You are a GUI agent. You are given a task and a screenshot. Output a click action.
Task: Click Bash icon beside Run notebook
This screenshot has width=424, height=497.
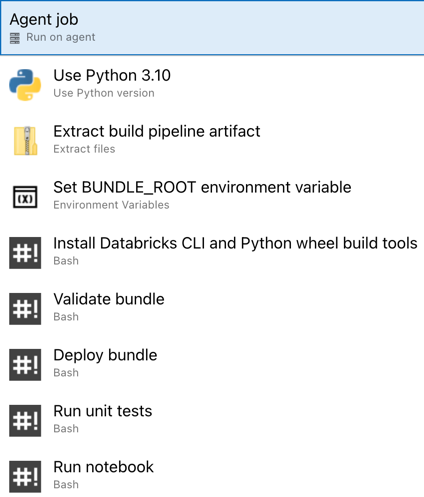coord(25,477)
